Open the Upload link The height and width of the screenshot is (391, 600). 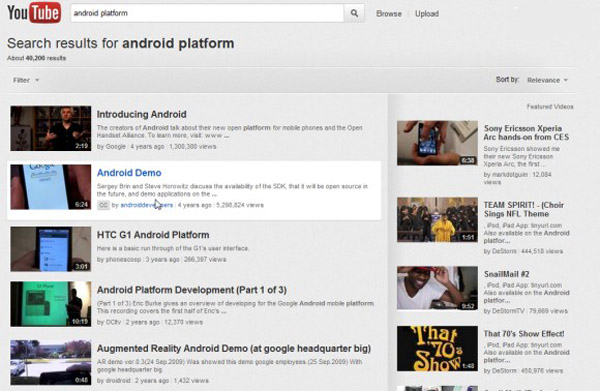pyautogui.click(x=427, y=14)
